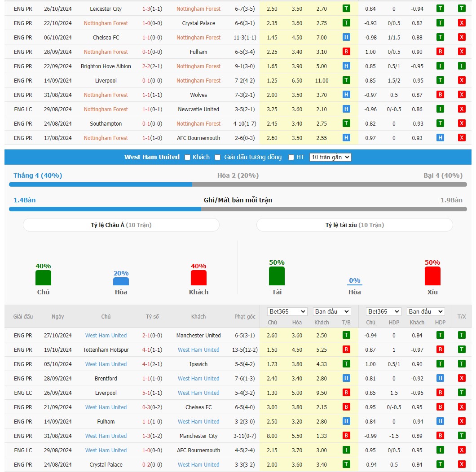This screenshot has width=476, height=472.
Task: Click the "1.9Bàn" conceded goals value
Action: 451,200
